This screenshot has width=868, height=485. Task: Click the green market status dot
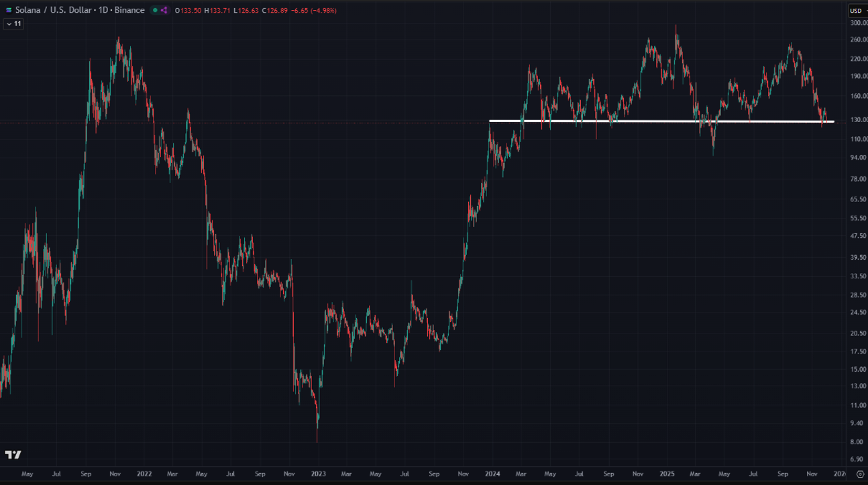click(155, 11)
